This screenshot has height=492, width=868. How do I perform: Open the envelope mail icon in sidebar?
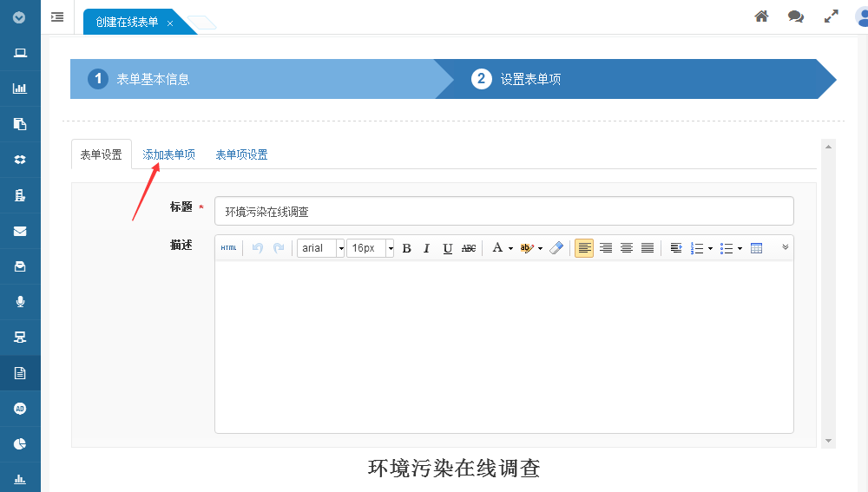click(x=20, y=231)
